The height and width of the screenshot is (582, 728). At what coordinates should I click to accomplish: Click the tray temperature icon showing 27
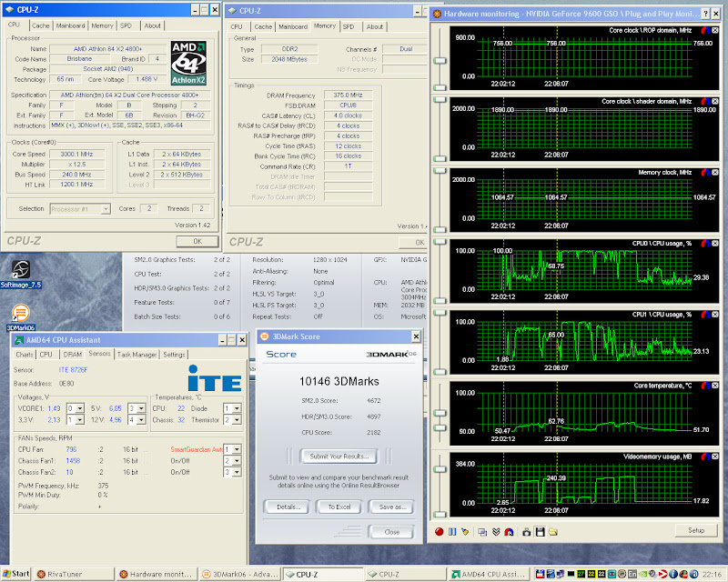coord(581,574)
